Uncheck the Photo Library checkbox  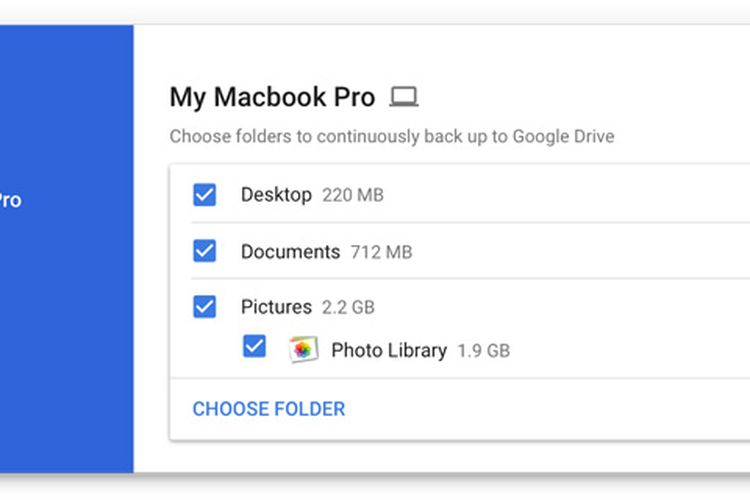254,346
